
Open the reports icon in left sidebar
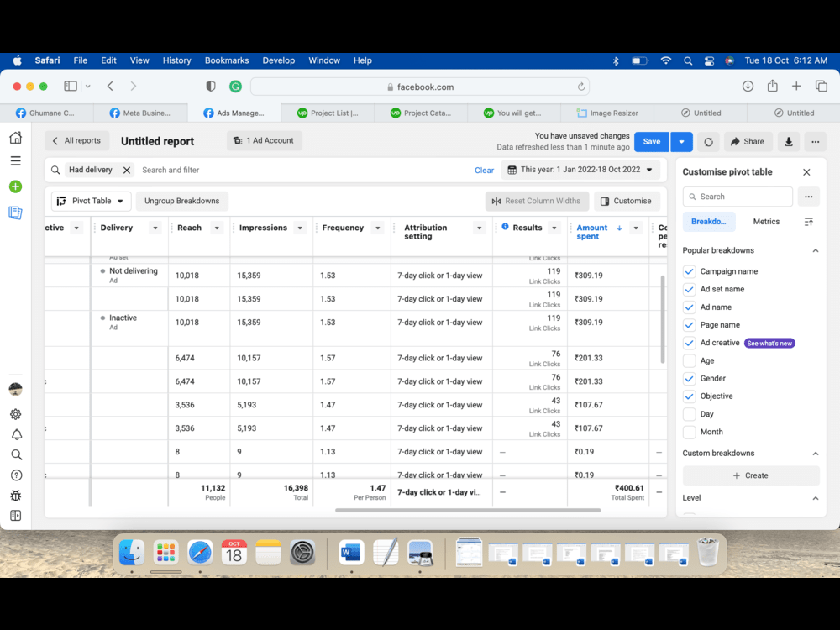15,213
